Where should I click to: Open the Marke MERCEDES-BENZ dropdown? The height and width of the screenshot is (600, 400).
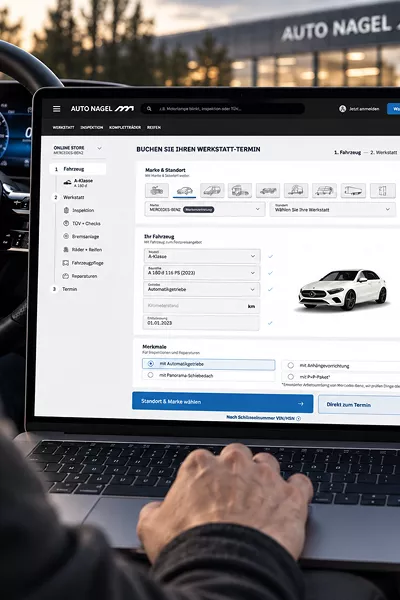[x=205, y=209]
